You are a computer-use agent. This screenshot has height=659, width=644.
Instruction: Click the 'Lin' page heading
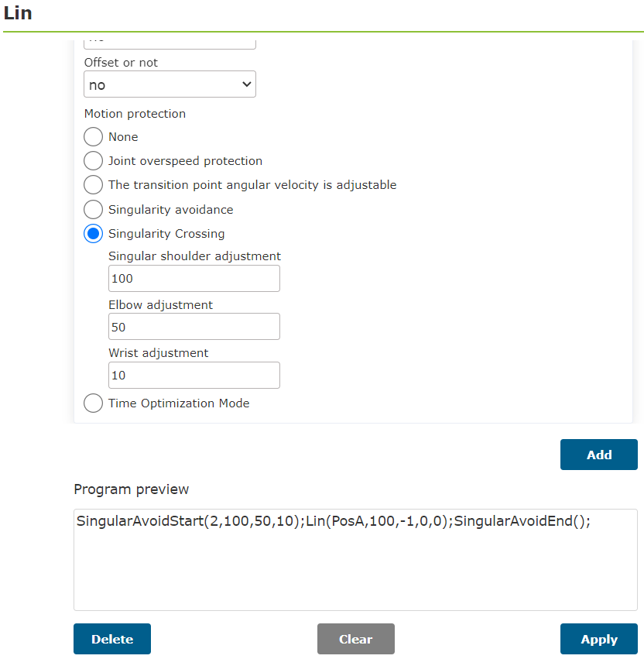(x=18, y=13)
